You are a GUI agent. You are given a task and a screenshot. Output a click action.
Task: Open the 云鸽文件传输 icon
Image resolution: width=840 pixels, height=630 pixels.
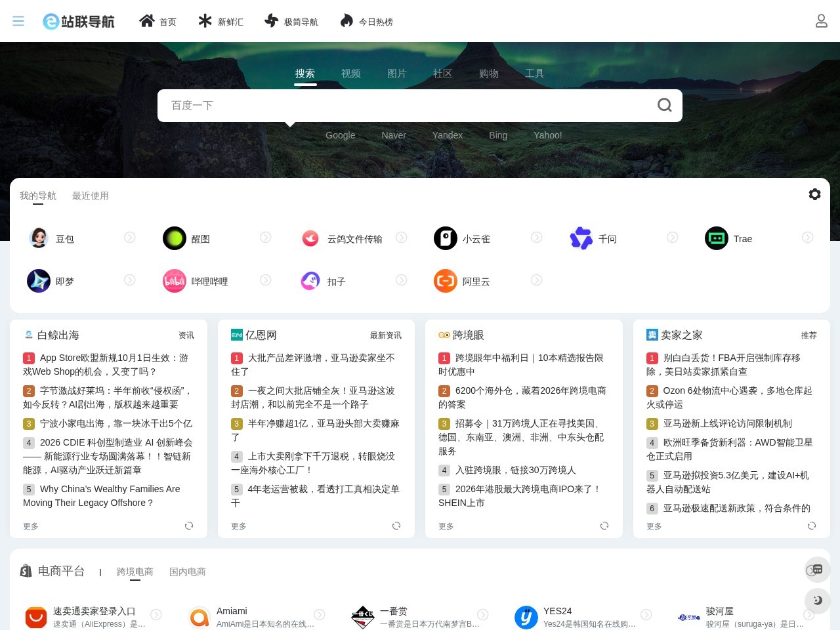310,238
